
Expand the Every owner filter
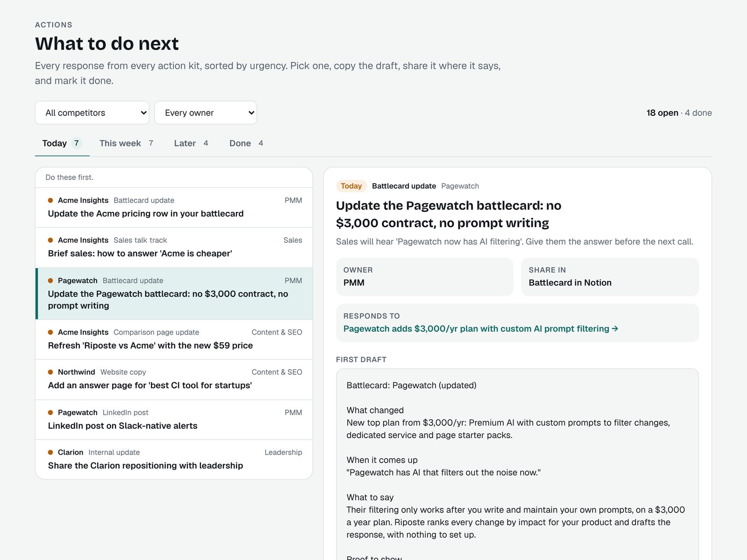(x=205, y=113)
